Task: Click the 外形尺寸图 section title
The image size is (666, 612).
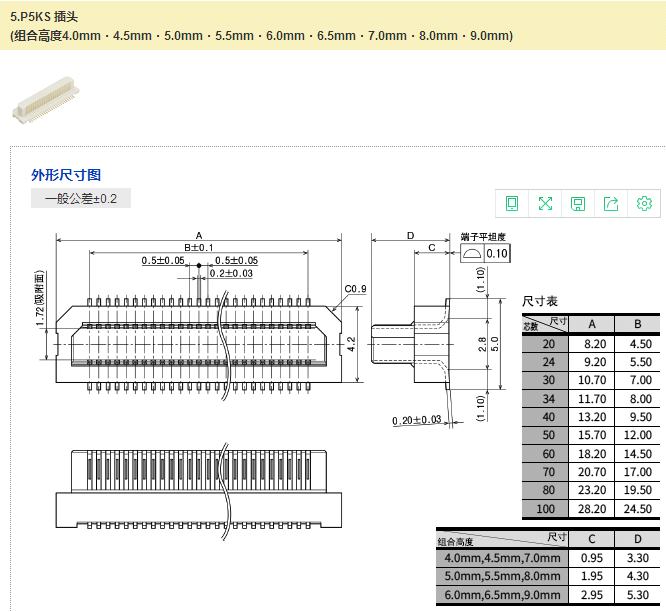Action: click(x=66, y=175)
